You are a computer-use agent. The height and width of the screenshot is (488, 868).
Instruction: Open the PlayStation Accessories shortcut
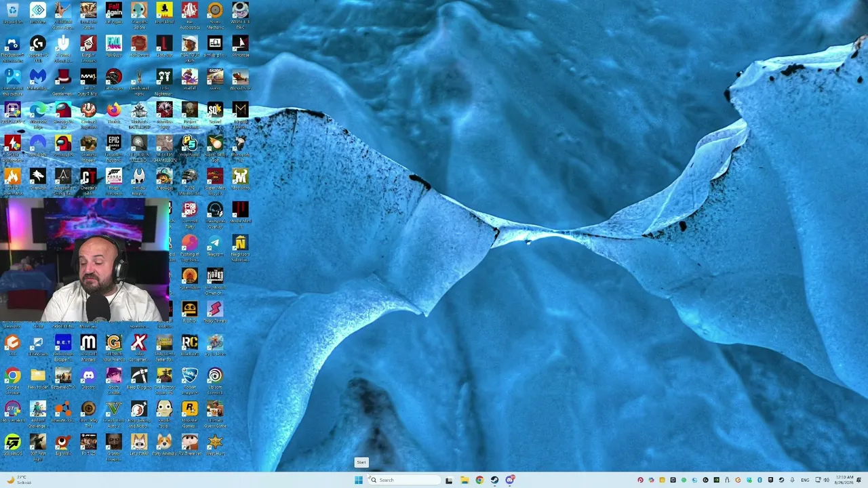12,48
